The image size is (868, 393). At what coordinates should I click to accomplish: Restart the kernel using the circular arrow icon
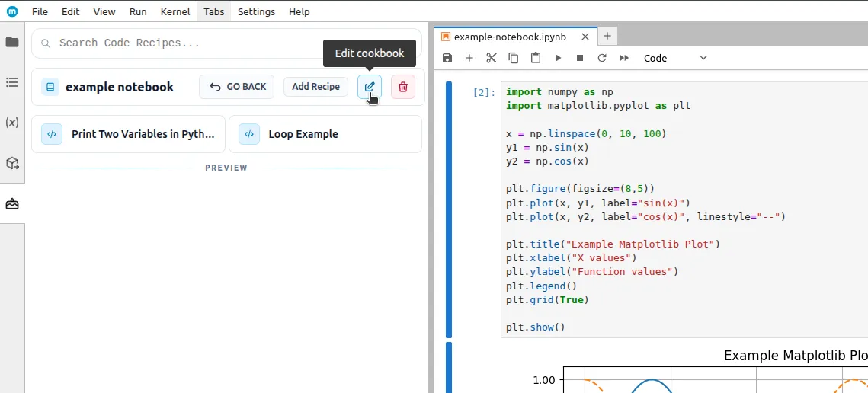click(x=602, y=58)
